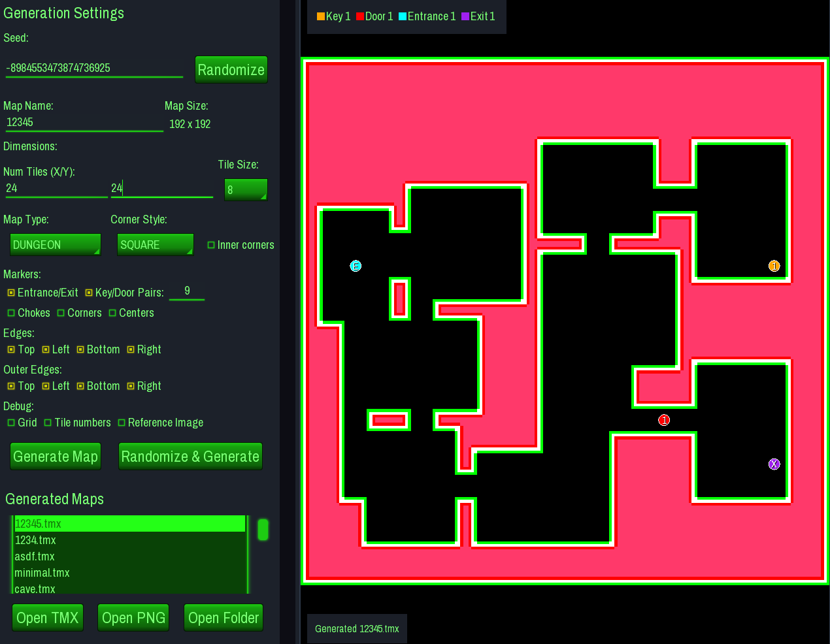Screen dimensions: 830x644
Task: Toggle the Edges Top checkbox
Action: 11,349
